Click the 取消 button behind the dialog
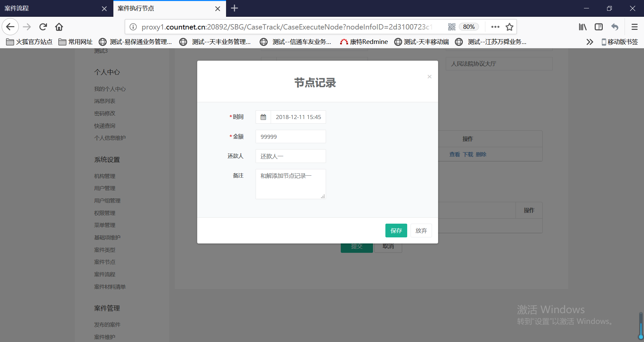The width and height of the screenshot is (644, 342). point(388,247)
